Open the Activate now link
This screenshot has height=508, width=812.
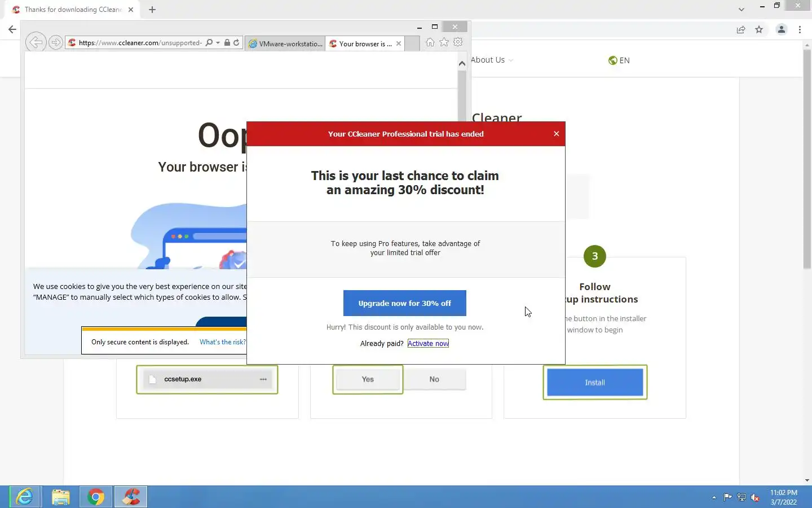pyautogui.click(x=428, y=343)
